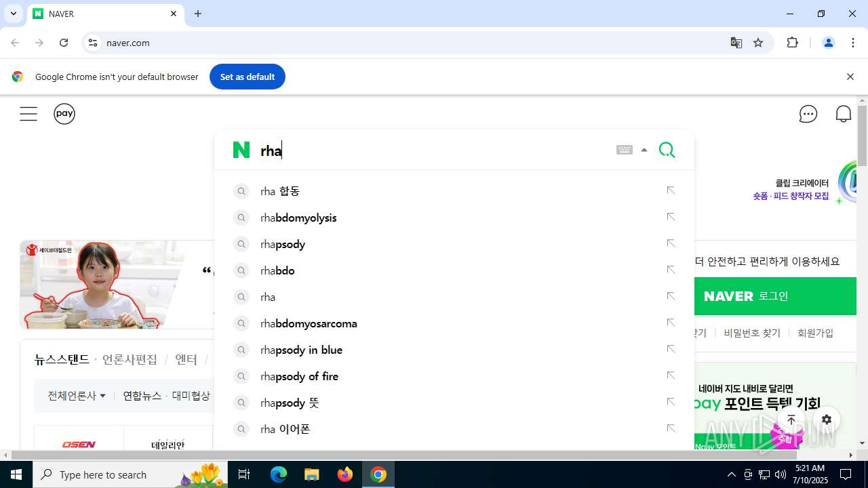Open page settings gear button
868x488 pixels.
coord(826,420)
